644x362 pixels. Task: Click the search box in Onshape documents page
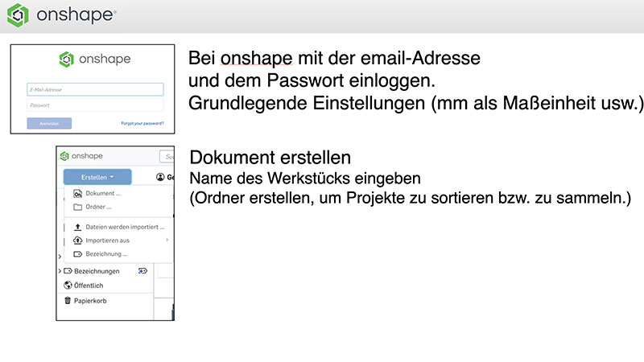pos(167,156)
